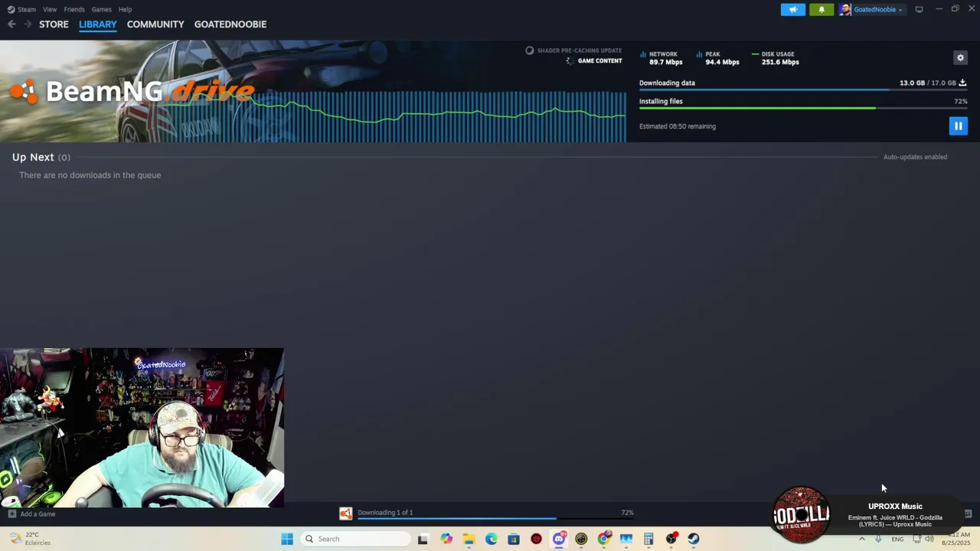The height and width of the screenshot is (551, 980).
Task: Switch to the COMMUNITY tab
Action: click(x=155, y=24)
